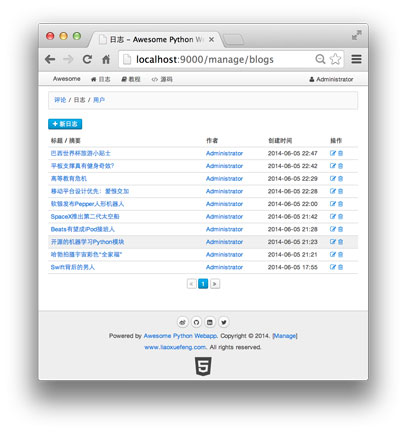Edit the Swift背后的男人 blog entry
This screenshot has height=433, width=406.
click(x=333, y=267)
